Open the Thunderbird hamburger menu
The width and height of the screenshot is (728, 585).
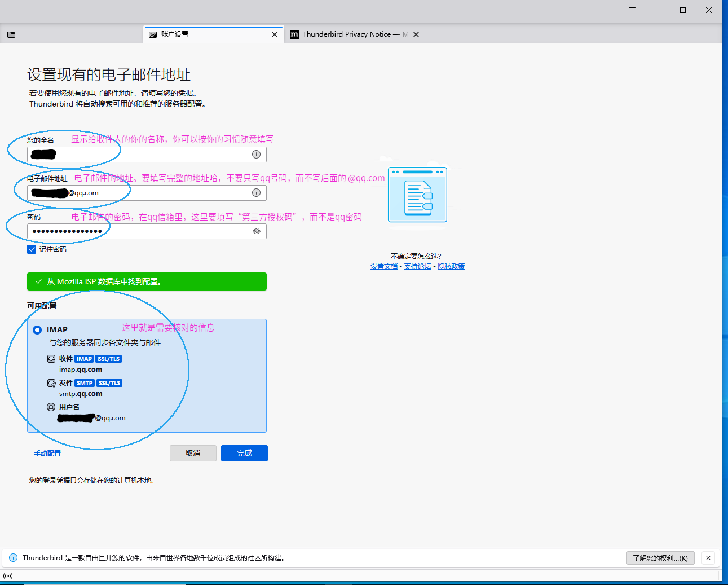tap(632, 10)
